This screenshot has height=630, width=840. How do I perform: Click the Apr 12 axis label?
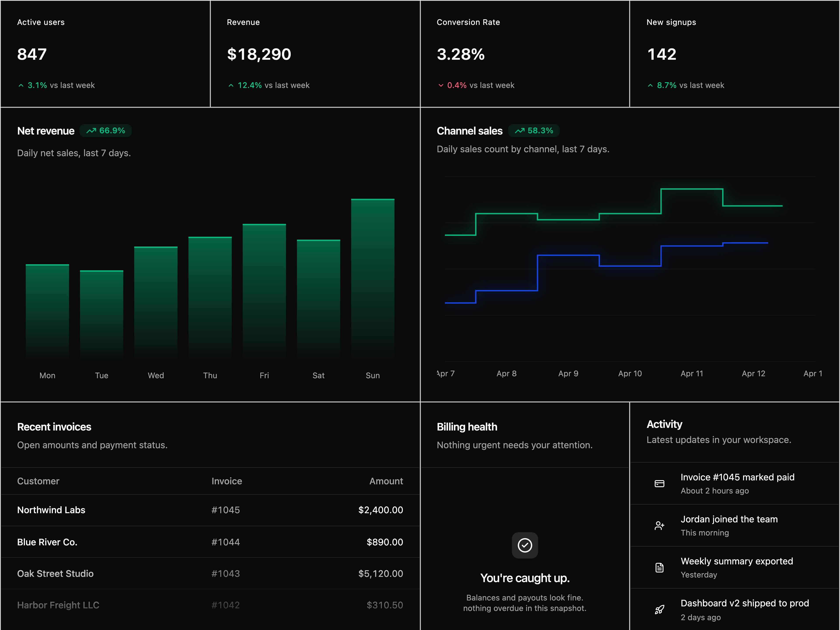tap(753, 374)
